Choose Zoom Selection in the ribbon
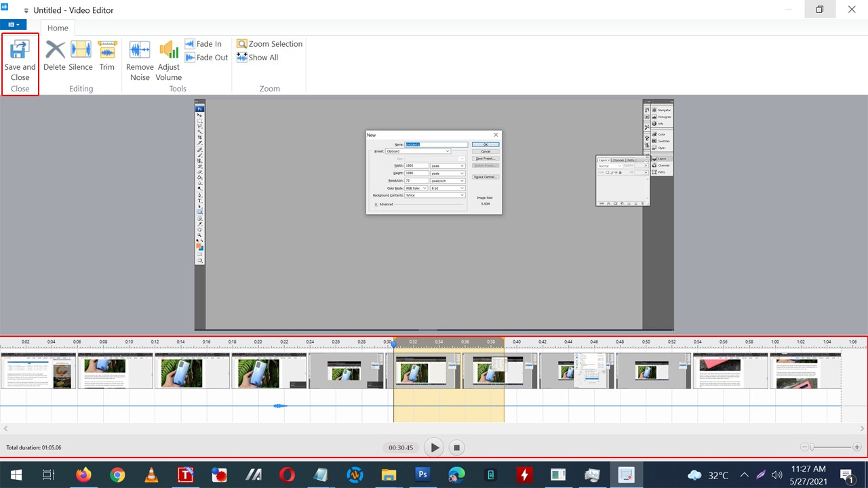The width and height of the screenshot is (868, 488). 269,44
